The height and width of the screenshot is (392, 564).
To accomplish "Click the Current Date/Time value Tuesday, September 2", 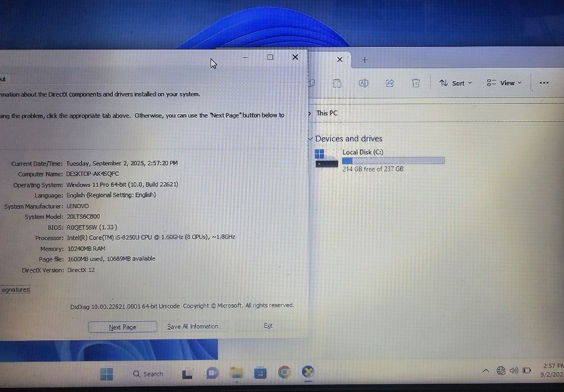I will (x=122, y=163).
